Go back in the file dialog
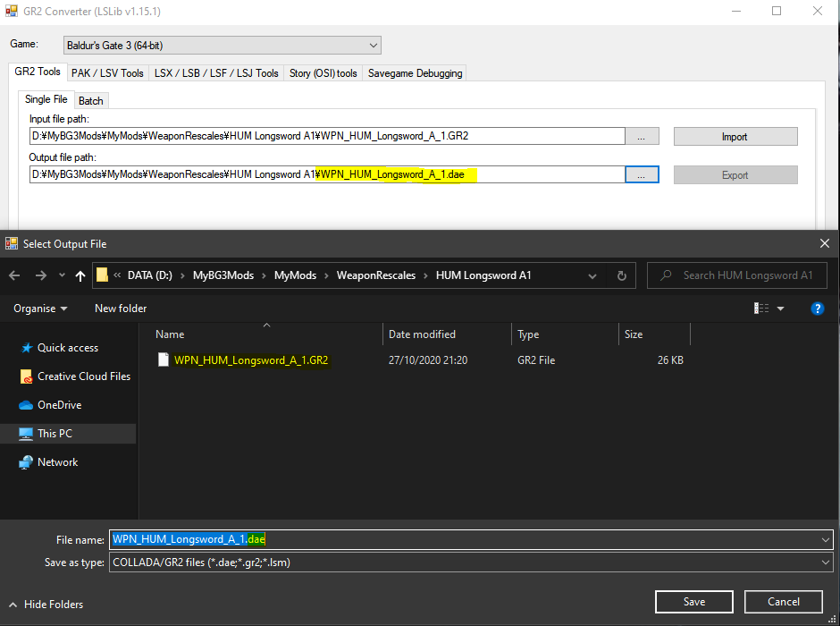The width and height of the screenshot is (840, 626). click(14, 275)
